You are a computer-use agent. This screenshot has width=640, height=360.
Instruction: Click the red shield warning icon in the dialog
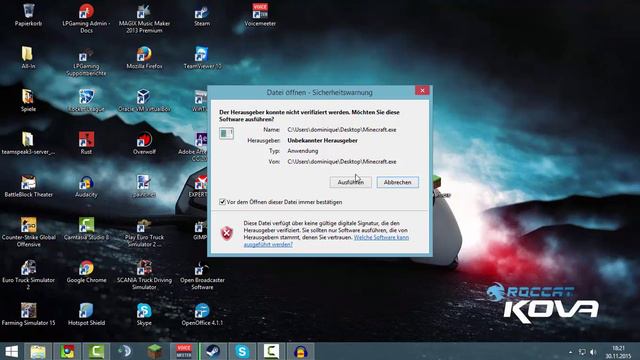click(227, 233)
